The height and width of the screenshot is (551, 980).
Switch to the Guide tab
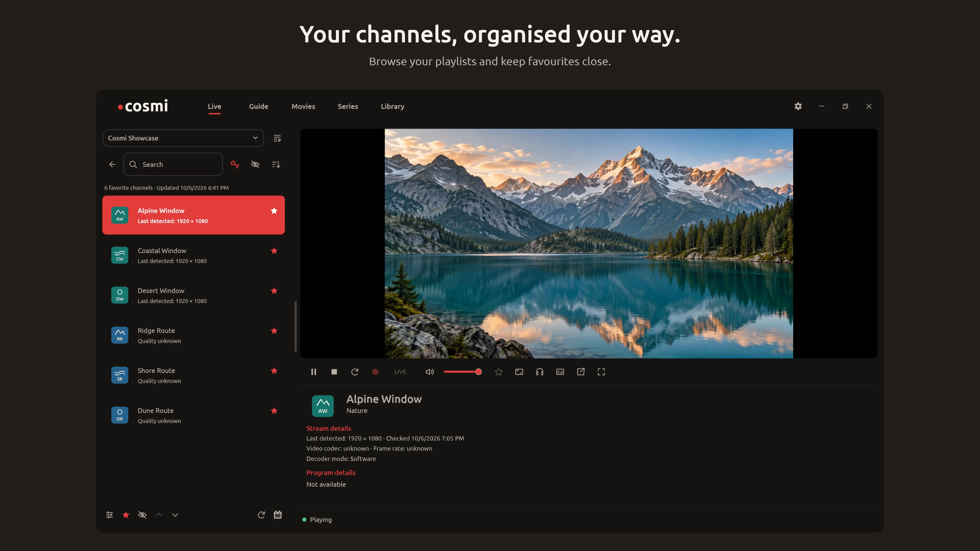[259, 106]
